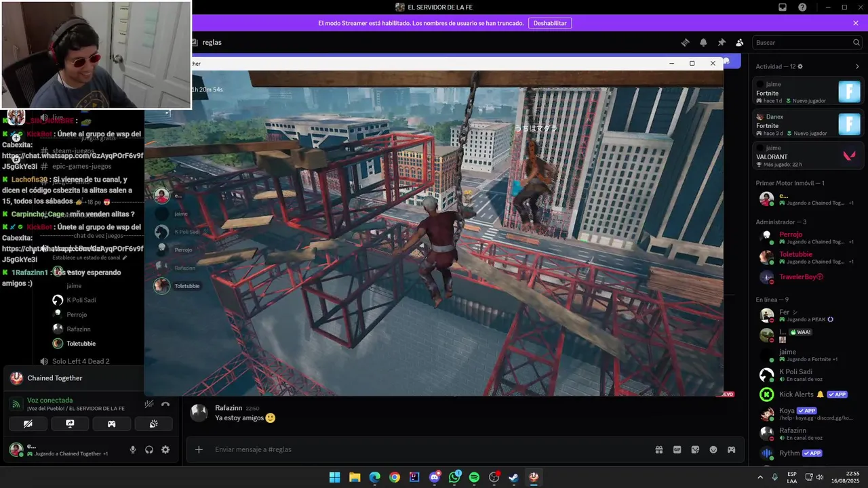Show hidden tray icons chevron
This screenshot has width=868, height=488.
(x=759, y=477)
